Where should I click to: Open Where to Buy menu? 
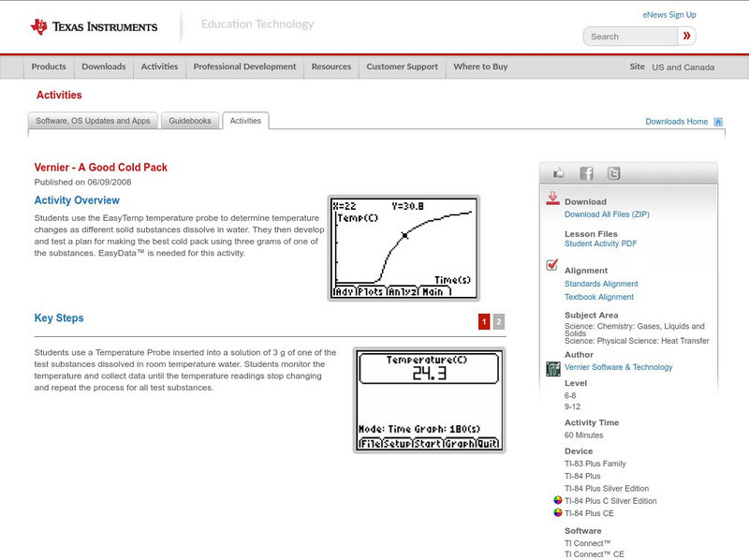(480, 66)
